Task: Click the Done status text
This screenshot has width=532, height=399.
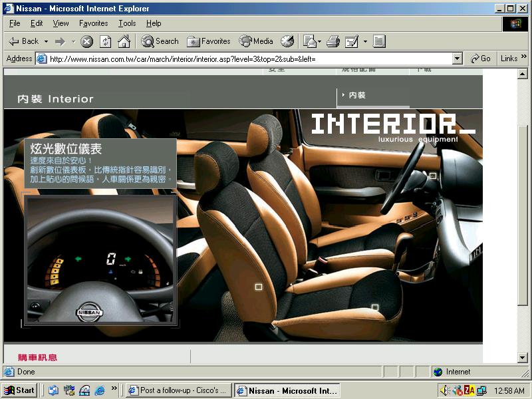Action: point(26,372)
